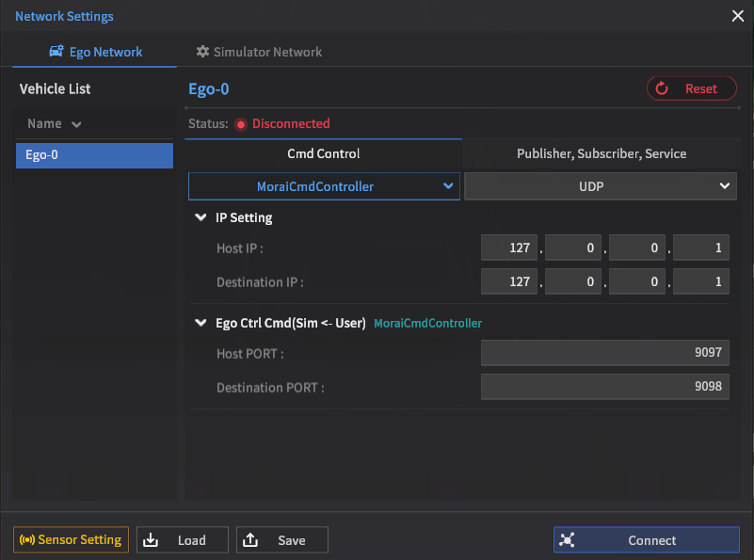Collapse the IP Setting section
The width and height of the screenshot is (754, 560).
coord(201,217)
